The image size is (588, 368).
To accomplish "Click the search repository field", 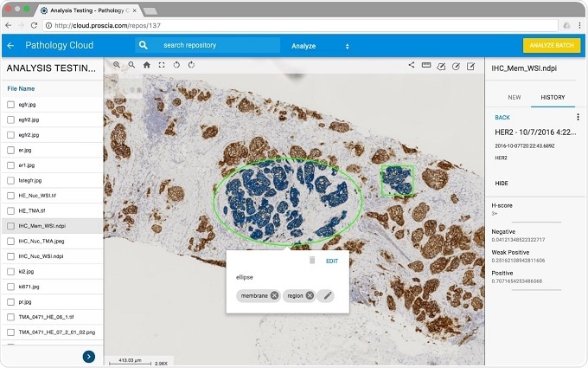I will coord(216,45).
